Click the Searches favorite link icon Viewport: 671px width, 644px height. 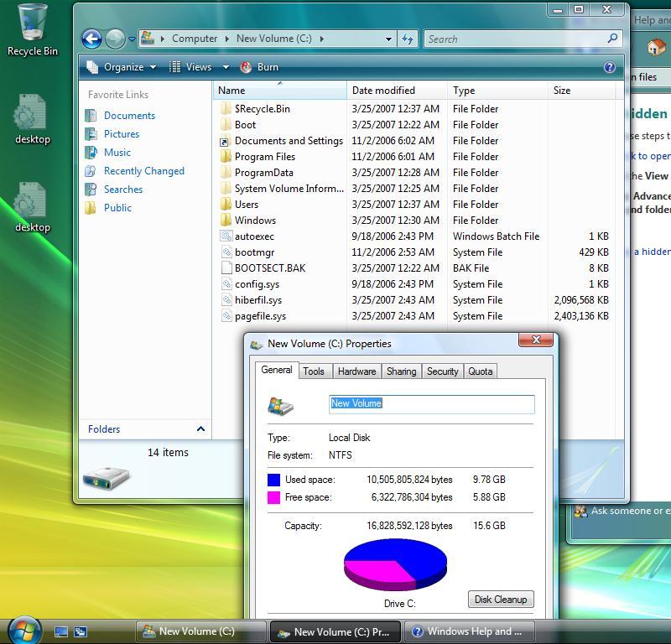click(x=91, y=190)
